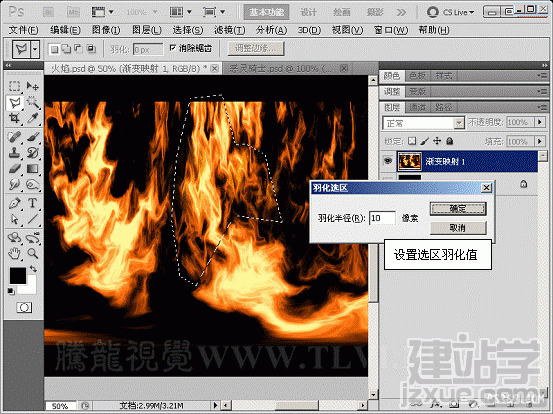The height and width of the screenshot is (414, 553).
Task: Toggle lock transparent pixels
Action: pyautogui.click(x=412, y=141)
